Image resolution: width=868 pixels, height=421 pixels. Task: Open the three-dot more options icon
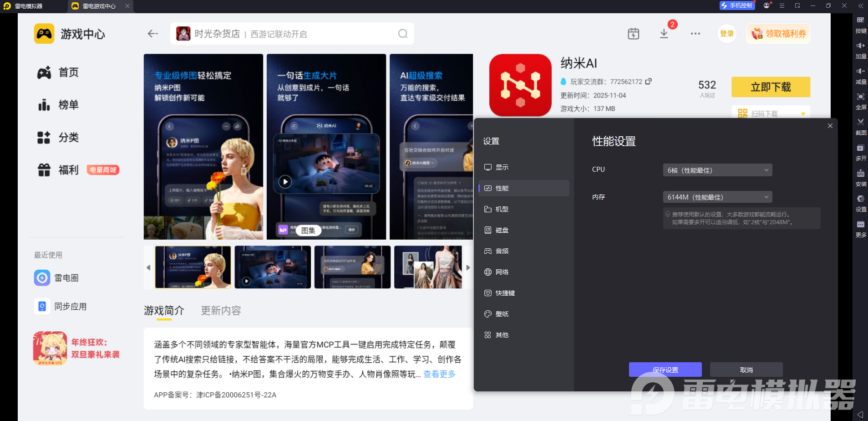695,34
